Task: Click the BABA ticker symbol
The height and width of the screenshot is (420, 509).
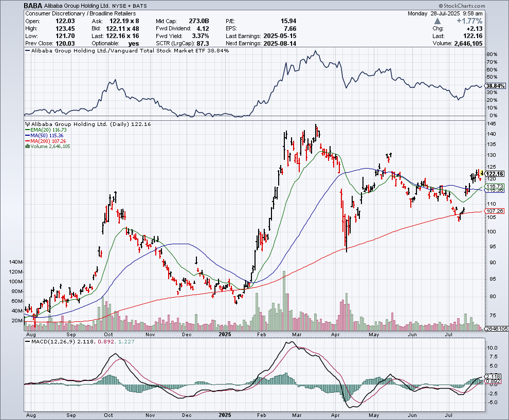Action: pyautogui.click(x=33, y=6)
